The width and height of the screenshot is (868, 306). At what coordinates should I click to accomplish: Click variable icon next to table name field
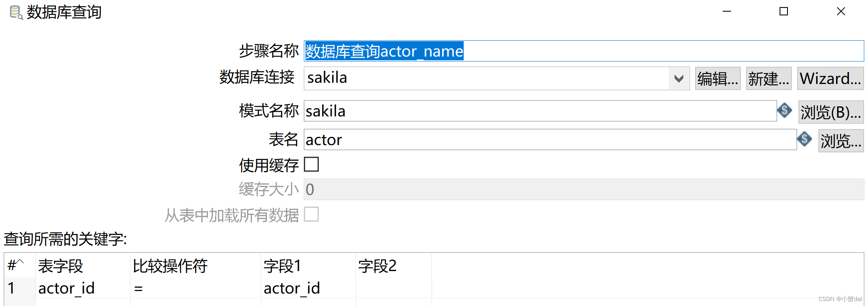[804, 139]
